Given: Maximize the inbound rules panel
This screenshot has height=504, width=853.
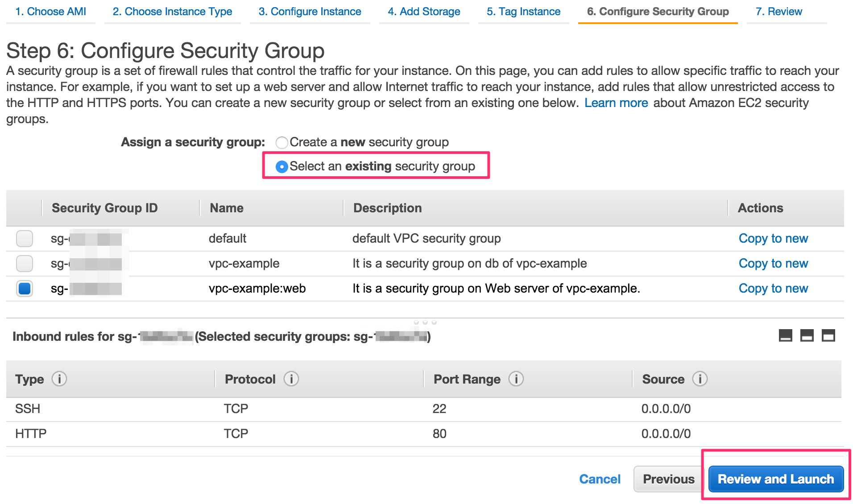Looking at the screenshot, I should [828, 335].
